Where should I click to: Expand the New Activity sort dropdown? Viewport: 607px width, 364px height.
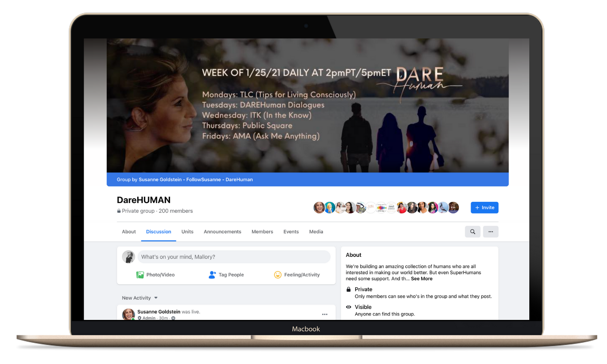click(140, 298)
